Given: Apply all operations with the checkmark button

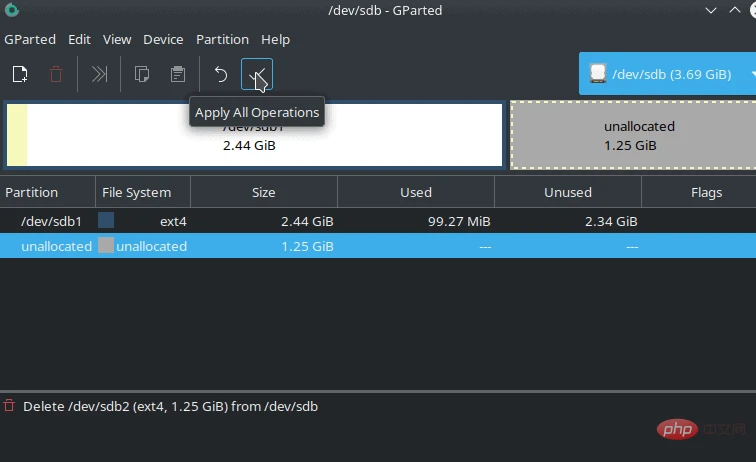Looking at the screenshot, I should [257, 74].
